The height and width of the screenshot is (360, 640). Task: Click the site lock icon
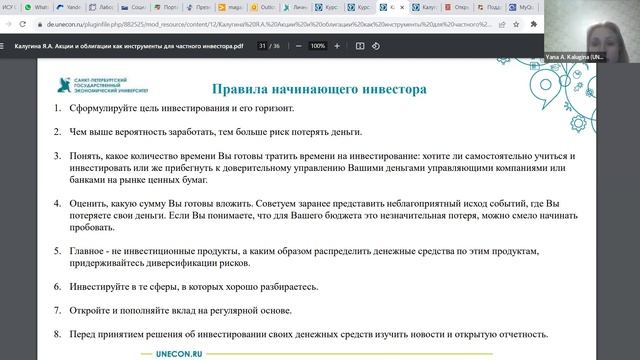(x=40, y=24)
